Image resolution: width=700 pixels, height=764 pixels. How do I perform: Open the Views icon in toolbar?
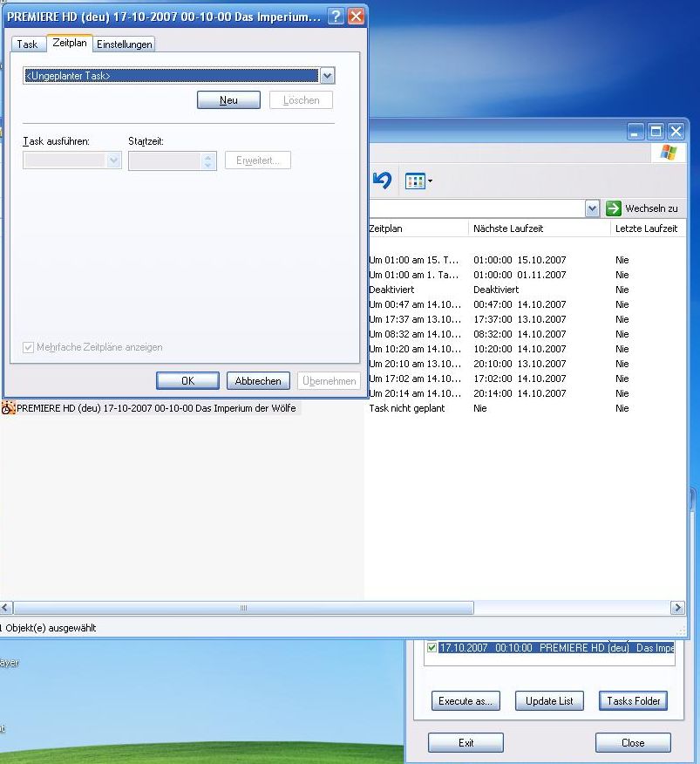(415, 181)
